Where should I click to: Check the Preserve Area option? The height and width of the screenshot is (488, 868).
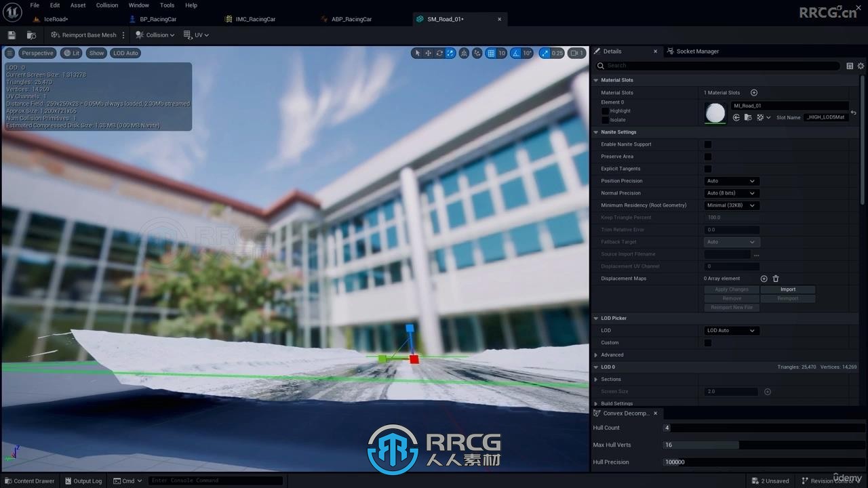click(707, 157)
